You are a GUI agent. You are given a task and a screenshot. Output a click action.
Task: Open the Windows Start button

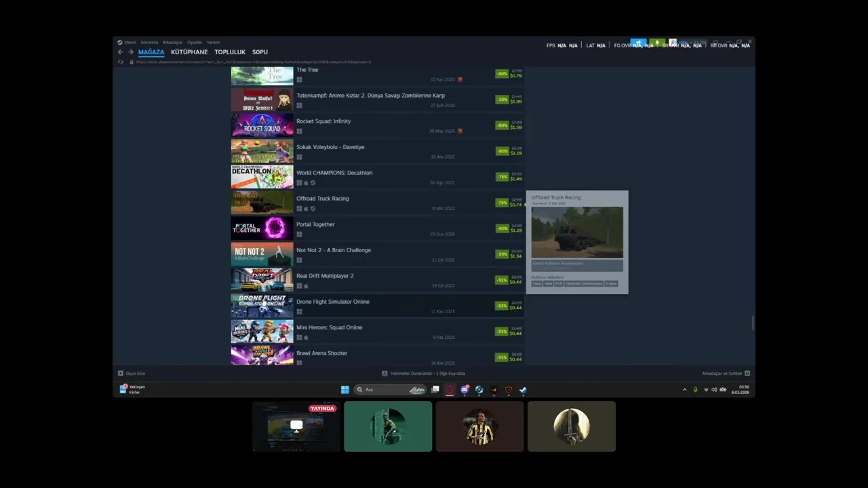344,390
